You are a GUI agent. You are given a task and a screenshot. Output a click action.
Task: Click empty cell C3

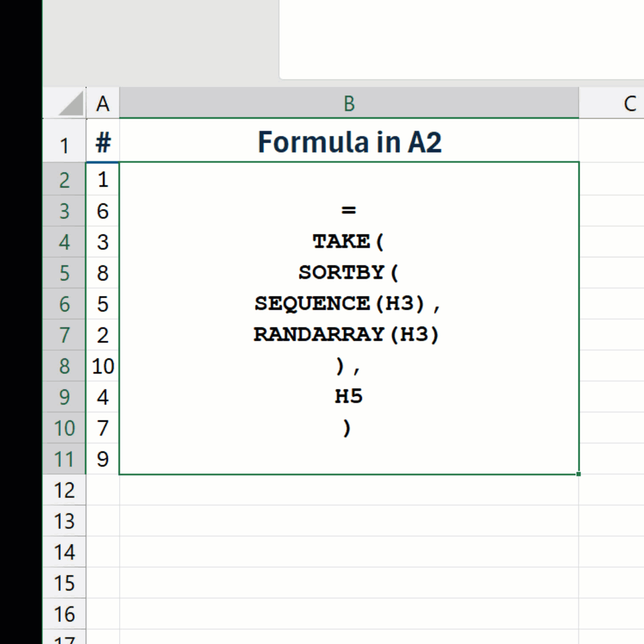(611, 211)
